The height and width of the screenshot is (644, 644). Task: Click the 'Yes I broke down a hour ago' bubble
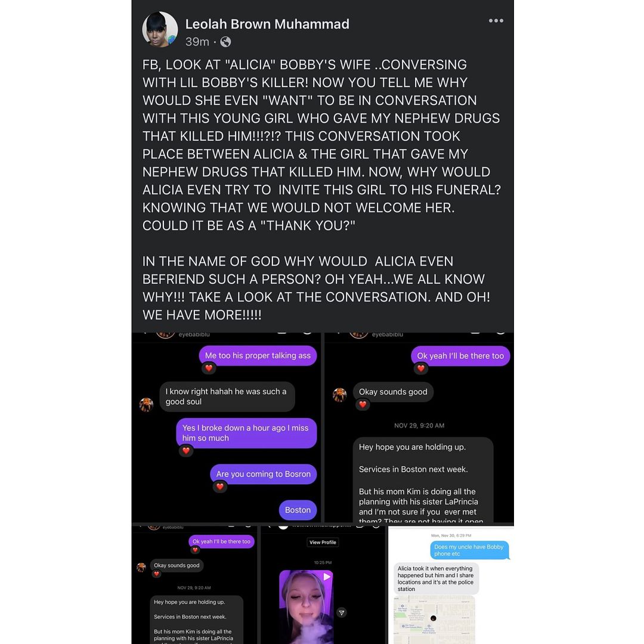[x=246, y=433]
